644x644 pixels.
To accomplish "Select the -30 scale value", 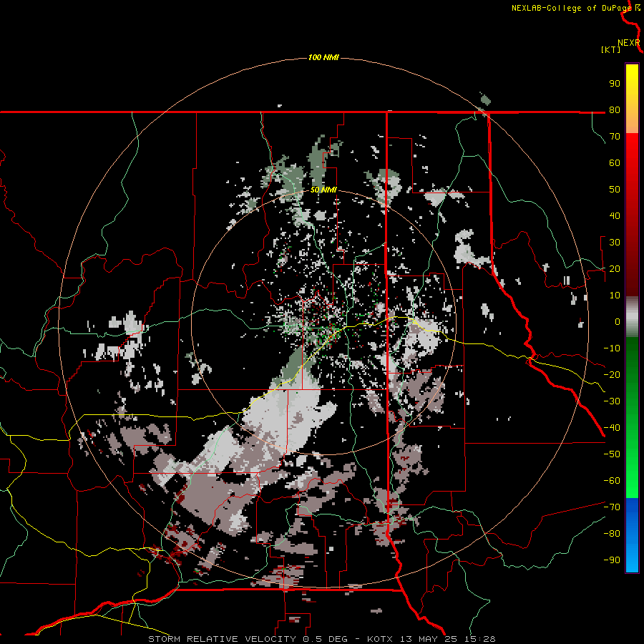I will [x=612, y=401].
